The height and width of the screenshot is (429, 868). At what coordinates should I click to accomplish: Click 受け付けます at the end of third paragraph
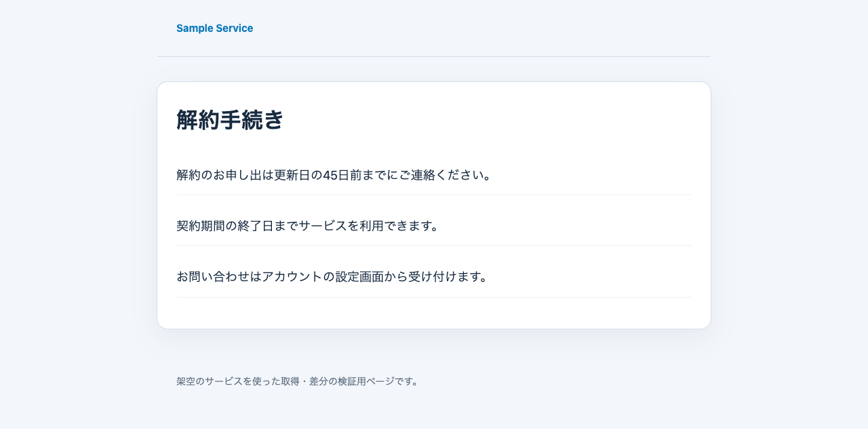click(443, 277)
